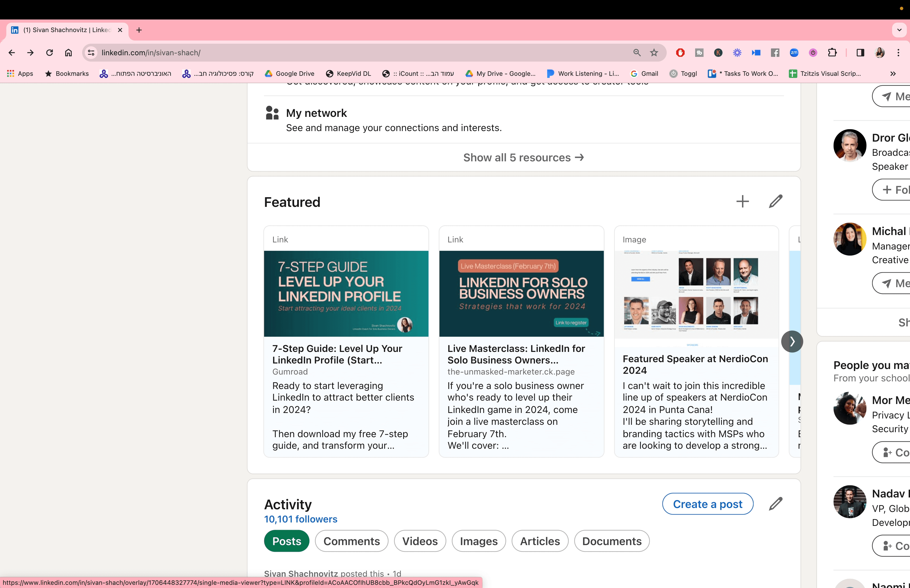Open Tasks To Work On bookmark

743,74
